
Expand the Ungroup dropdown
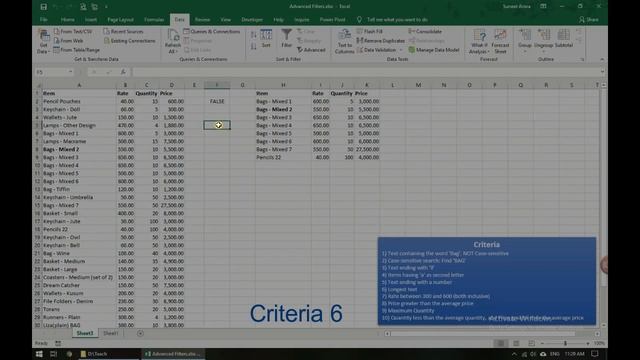(x=544, y=51)
